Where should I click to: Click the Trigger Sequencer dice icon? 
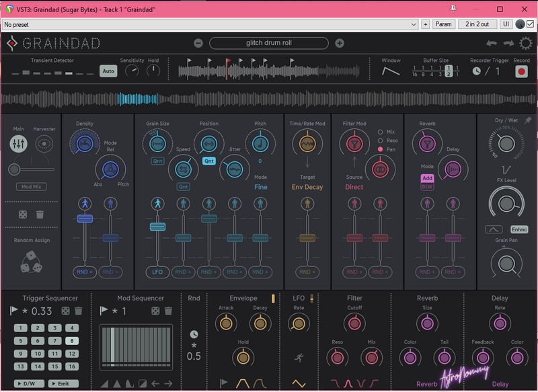pyautogui.click(x=65, y=311)
